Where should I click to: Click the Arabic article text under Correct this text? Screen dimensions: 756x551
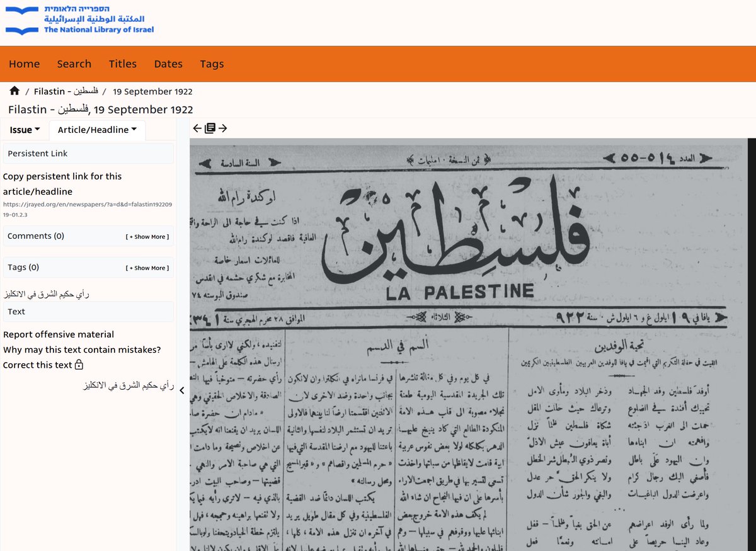130,385
